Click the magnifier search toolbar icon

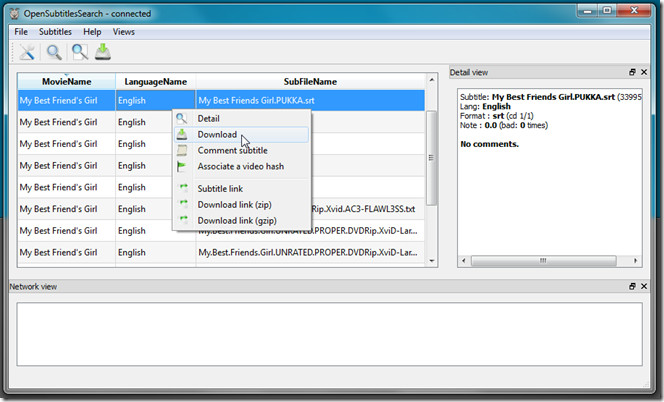coord(54,52)
